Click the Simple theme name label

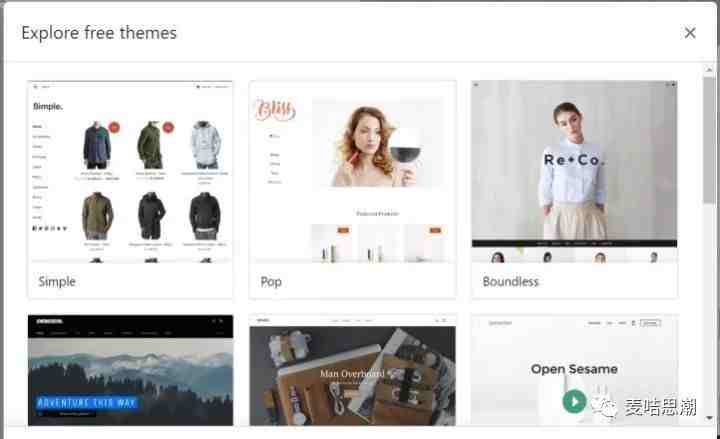coord(57,281)
